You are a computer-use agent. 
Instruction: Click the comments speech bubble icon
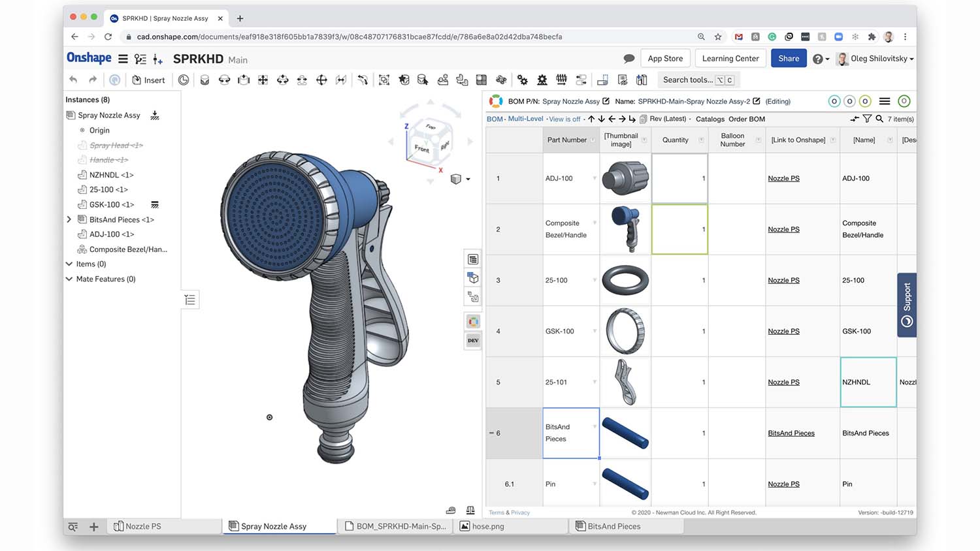[x=629, y=59]
